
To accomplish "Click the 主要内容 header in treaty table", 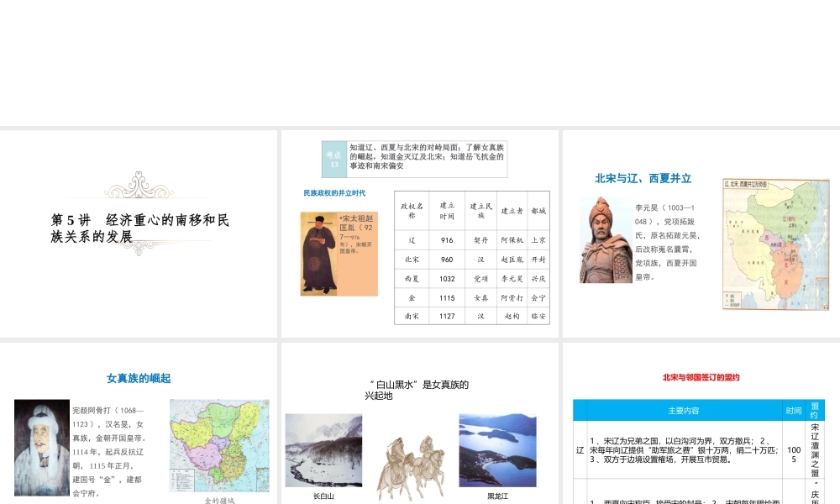I will coord(684,410).
